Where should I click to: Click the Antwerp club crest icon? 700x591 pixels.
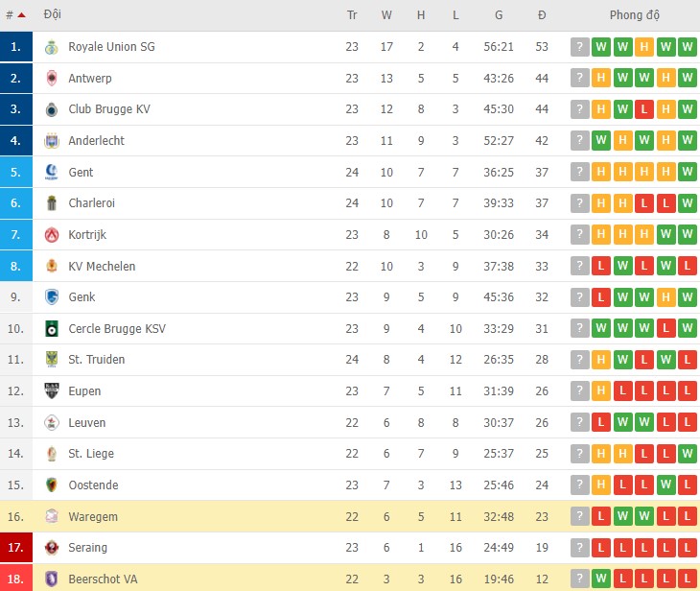click(x=52, y=79)
